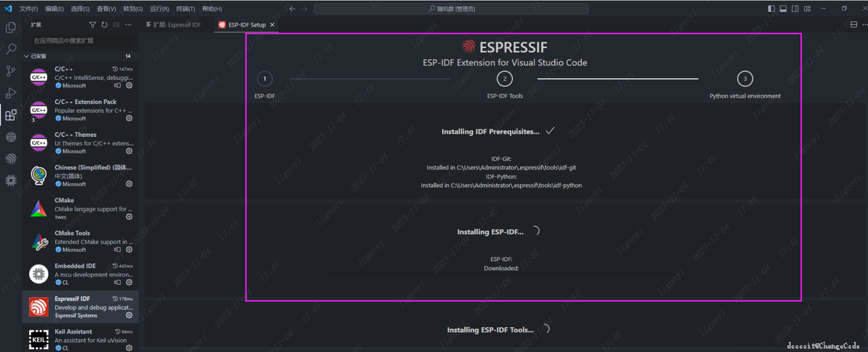
Task: Click the command center search box
Action: pos(452,9)
